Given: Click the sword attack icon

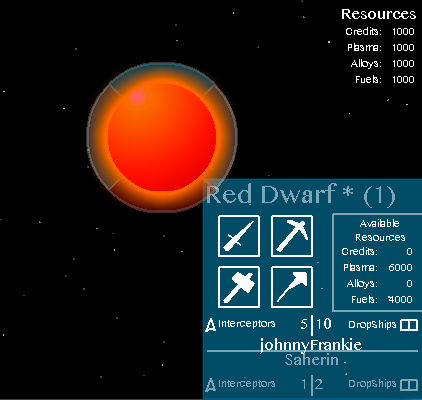Looking at the screenshot, I should coord(239,236).
